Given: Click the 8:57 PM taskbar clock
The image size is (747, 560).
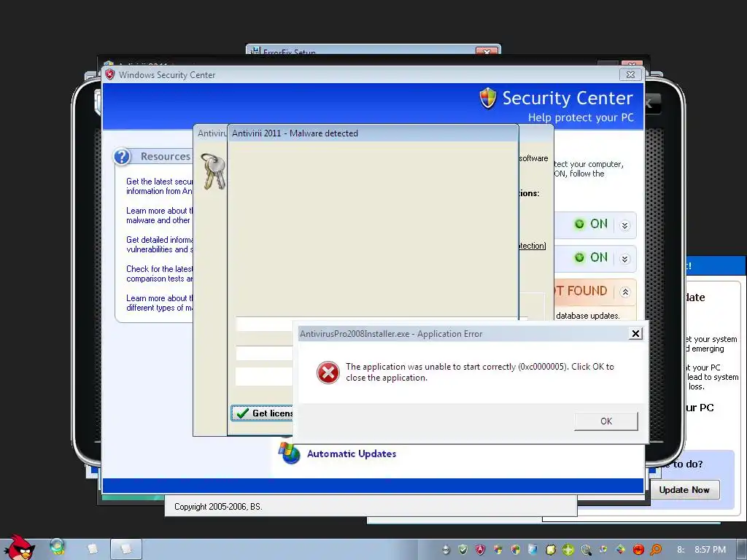Looking at the screenshot, I should click(710, 550).
